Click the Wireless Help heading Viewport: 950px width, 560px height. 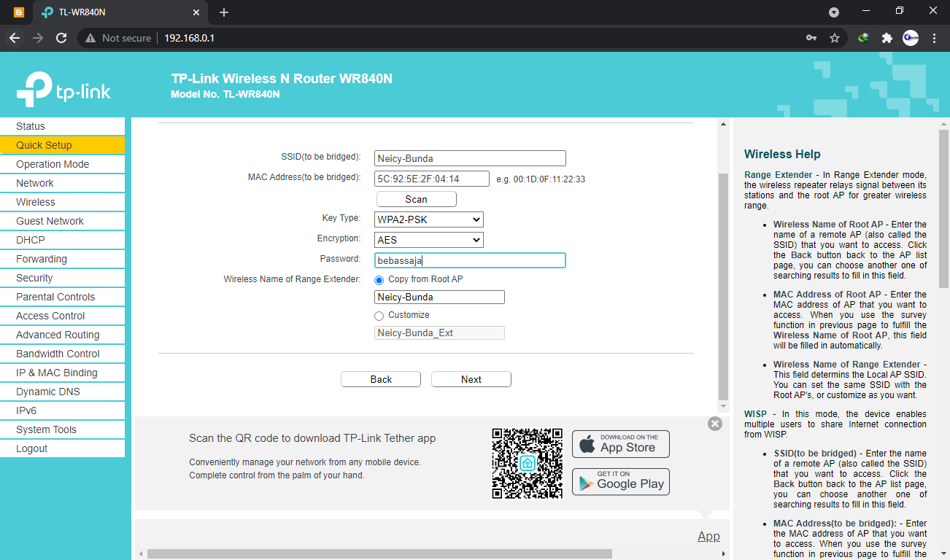pyautogui.click(x=782, y=154)
